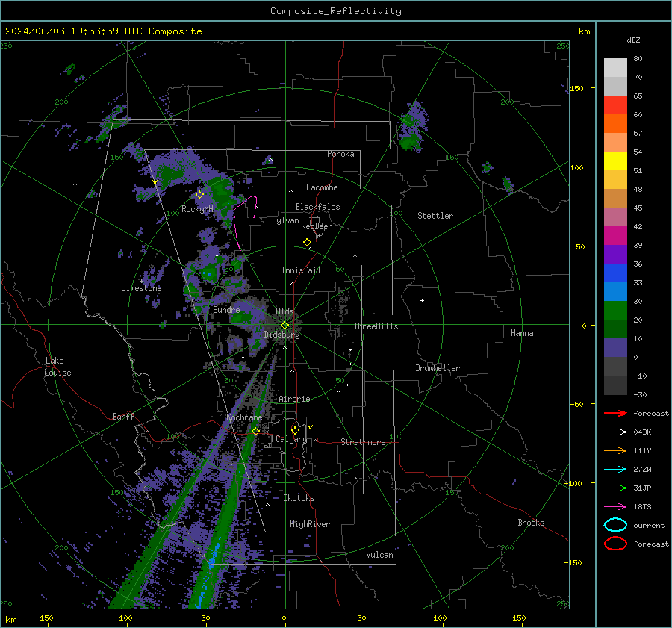Click the blue 36 dBZ color swatch

615,273
